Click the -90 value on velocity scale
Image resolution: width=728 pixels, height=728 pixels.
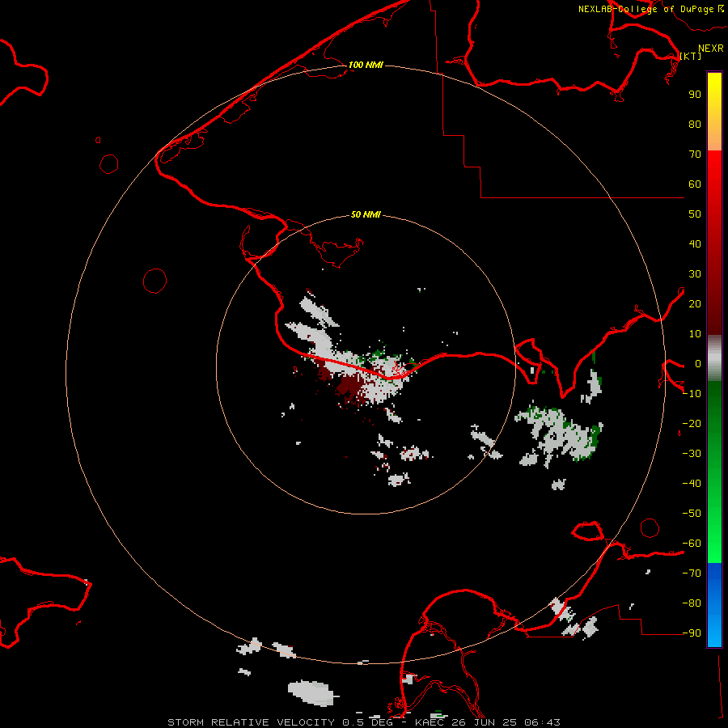692,633
